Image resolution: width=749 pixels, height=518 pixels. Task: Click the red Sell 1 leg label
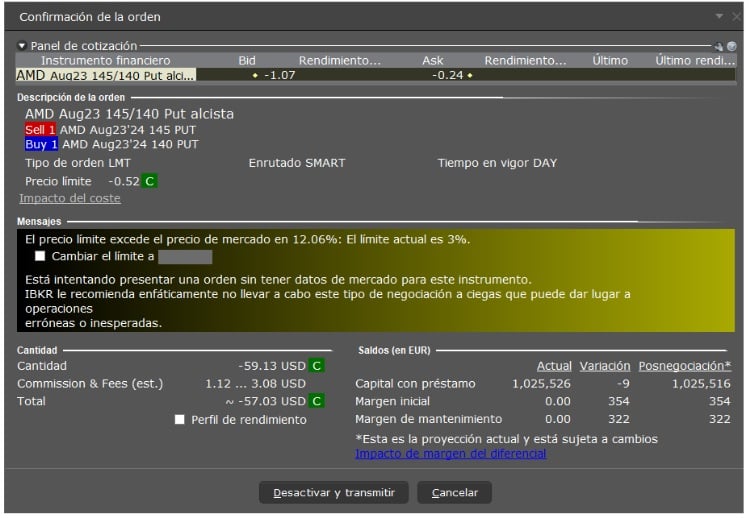pyautogui.click(x=41, y=130)
